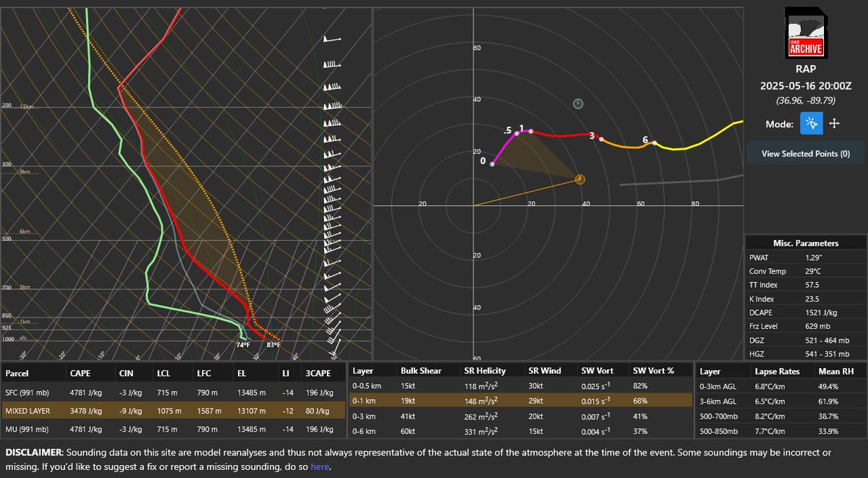868x478 pixels.
Task: Click the 80 J/kg 3CAPE value
Action: click(x=319, y=411)
